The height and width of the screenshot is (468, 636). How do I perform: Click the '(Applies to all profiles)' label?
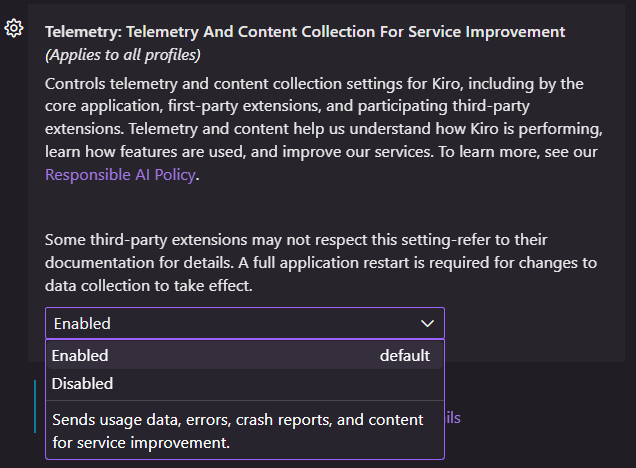(x=123, y=55)
